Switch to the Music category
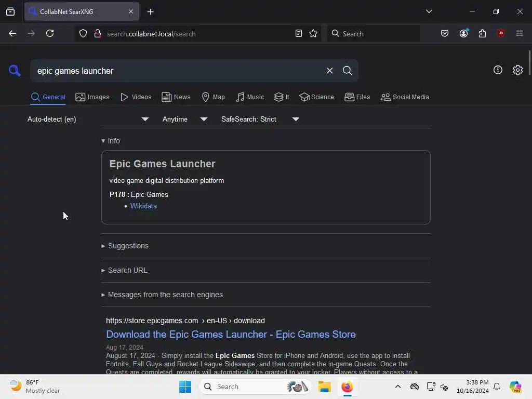The height and width of the screenshot is (399, 532). tap(250, 97)
